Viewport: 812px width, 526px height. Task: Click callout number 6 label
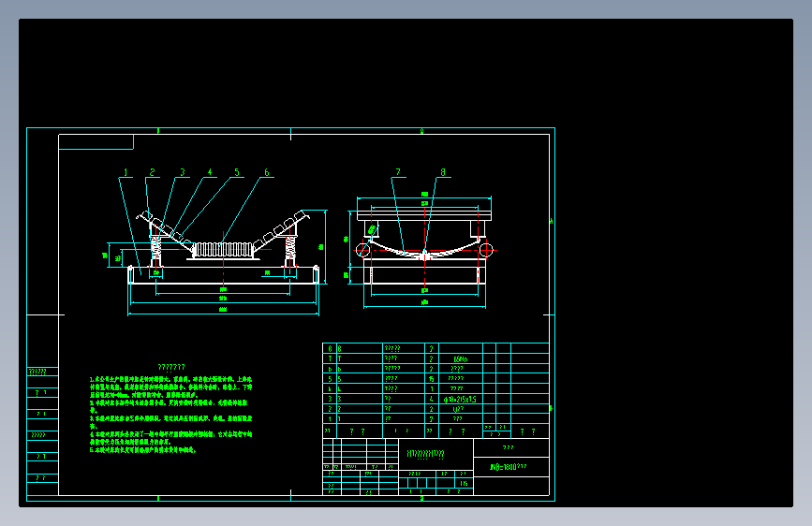pos(267,172)
